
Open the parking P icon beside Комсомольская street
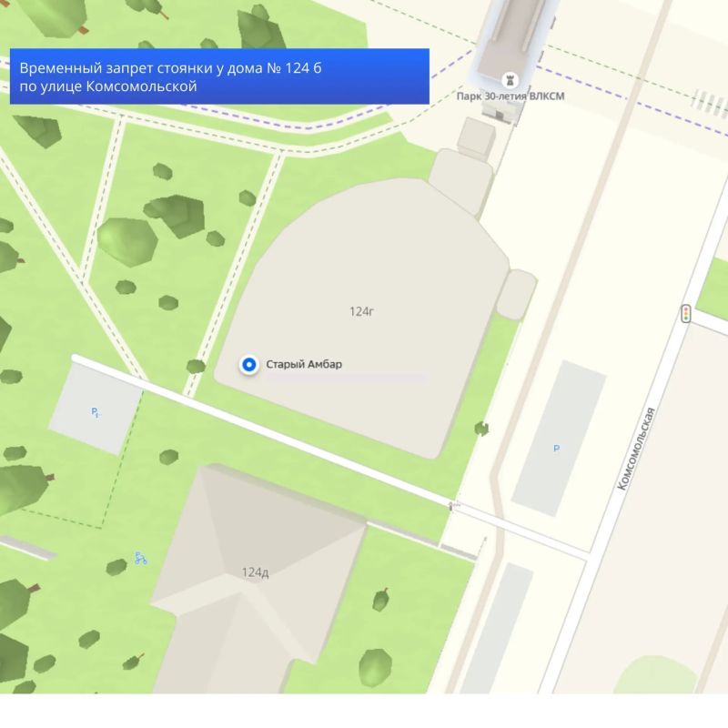556,449
